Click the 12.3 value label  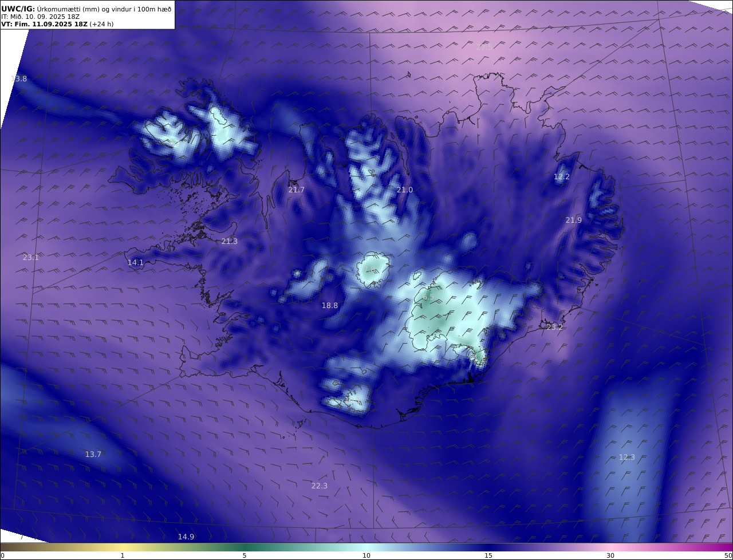627,457
